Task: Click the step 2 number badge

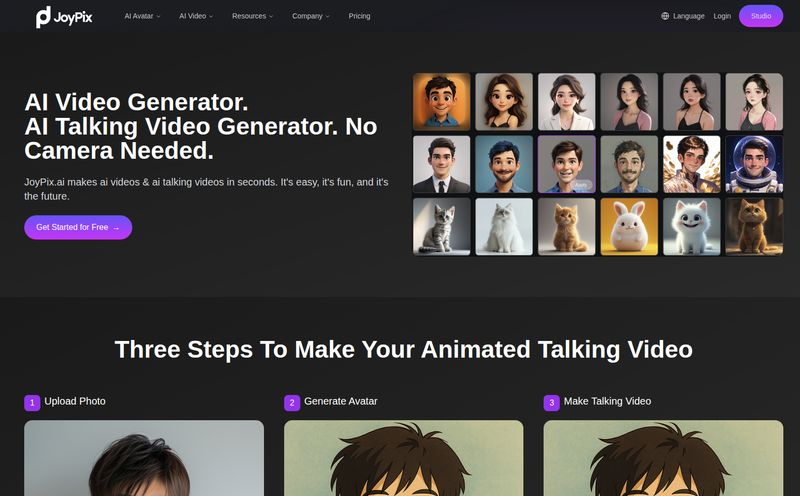Action: 292,402
